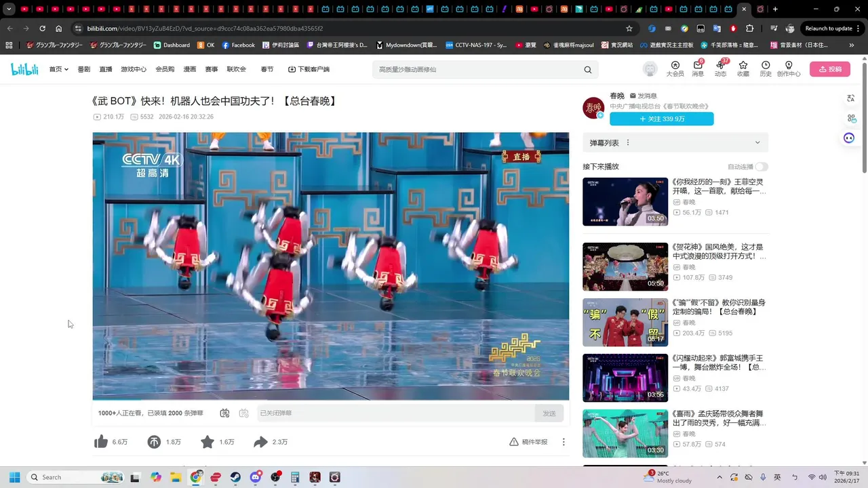The image size is (868, 488).
Task: Open Steam from the taskbar
Action: pos(235,477)
